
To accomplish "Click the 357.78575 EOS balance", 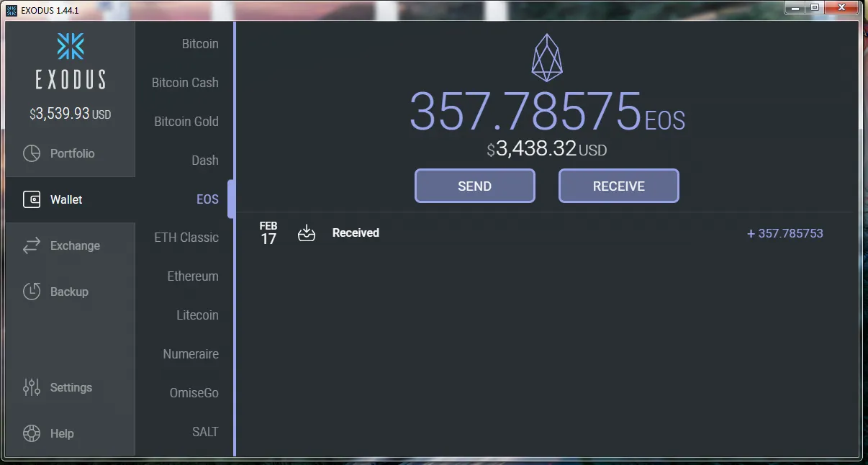I will (547, 112).
